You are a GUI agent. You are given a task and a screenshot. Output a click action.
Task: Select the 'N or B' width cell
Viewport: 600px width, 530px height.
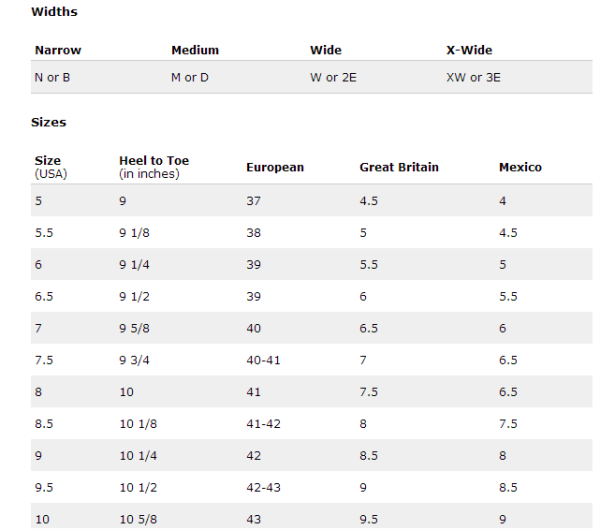point(52,78)
